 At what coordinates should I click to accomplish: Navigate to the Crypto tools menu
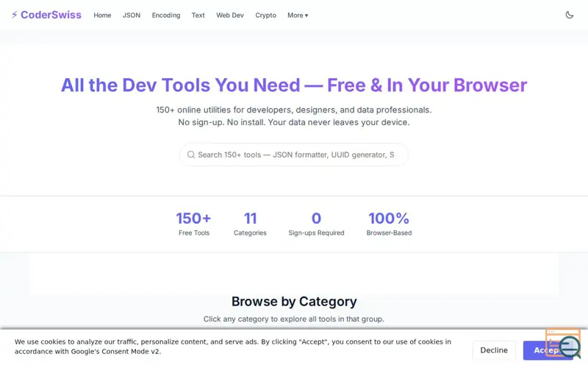265,15
